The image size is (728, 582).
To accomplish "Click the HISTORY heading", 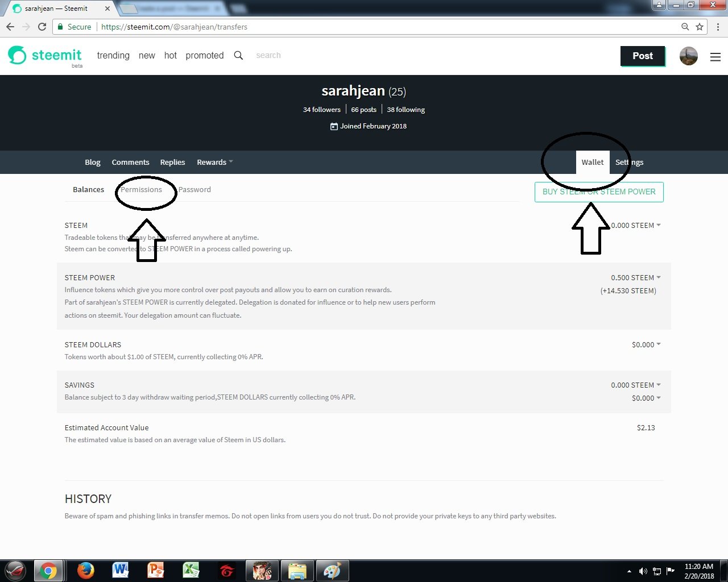I will coord(88,498).
